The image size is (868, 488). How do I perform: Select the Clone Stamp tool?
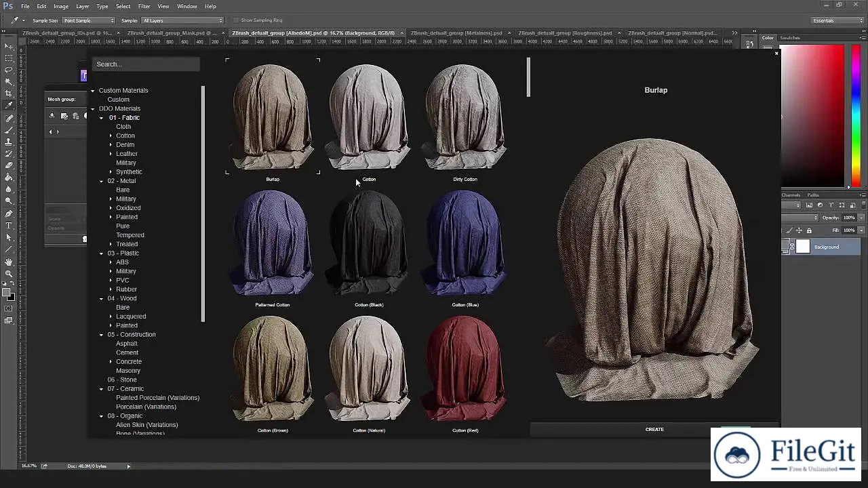click(9, 142)
